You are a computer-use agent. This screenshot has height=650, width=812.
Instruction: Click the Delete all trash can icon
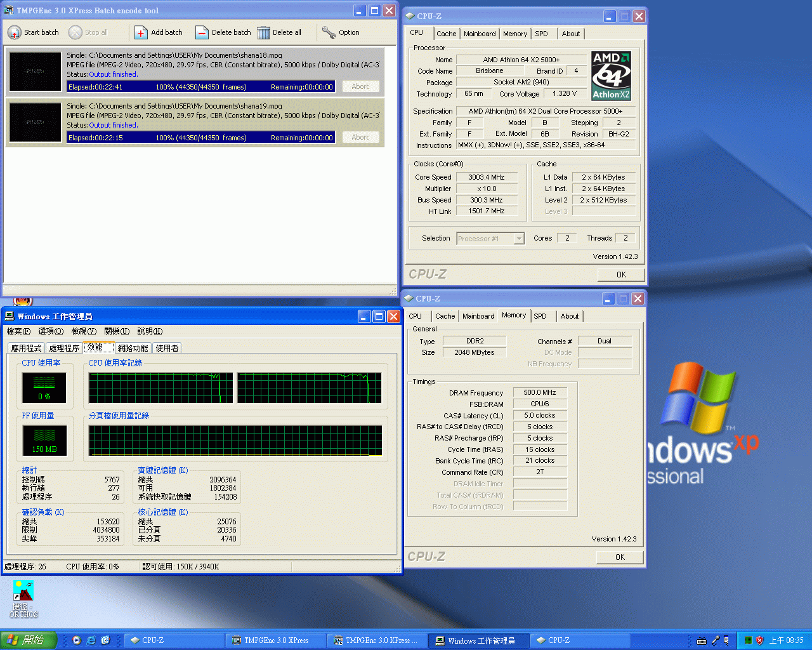tap(263, 32)
